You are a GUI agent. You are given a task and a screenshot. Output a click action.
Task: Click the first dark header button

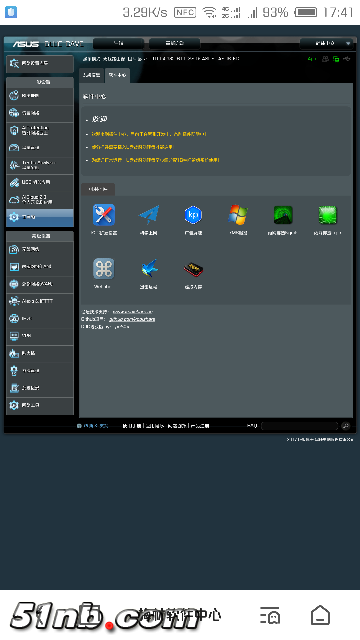tap(118, 43)
